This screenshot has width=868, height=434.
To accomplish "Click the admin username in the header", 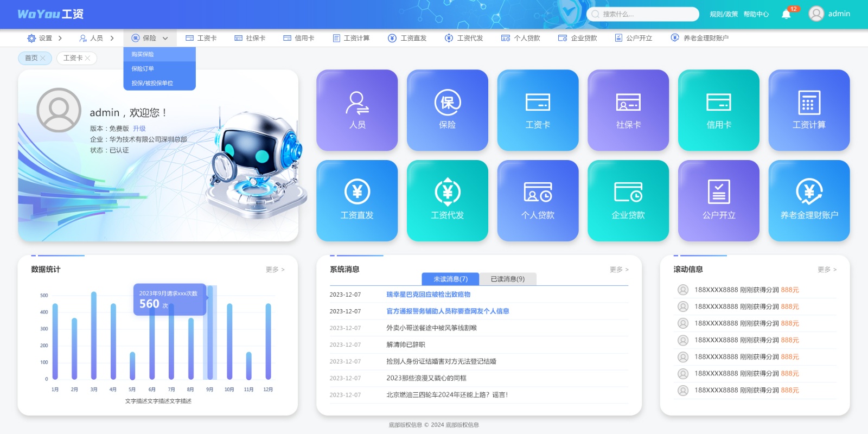I will pos(839,14).
